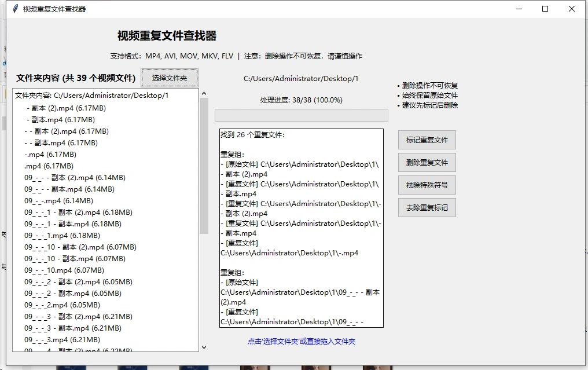
Task: Click the processing progress bar
Action: pyautogui.click(x=301, y=115)
